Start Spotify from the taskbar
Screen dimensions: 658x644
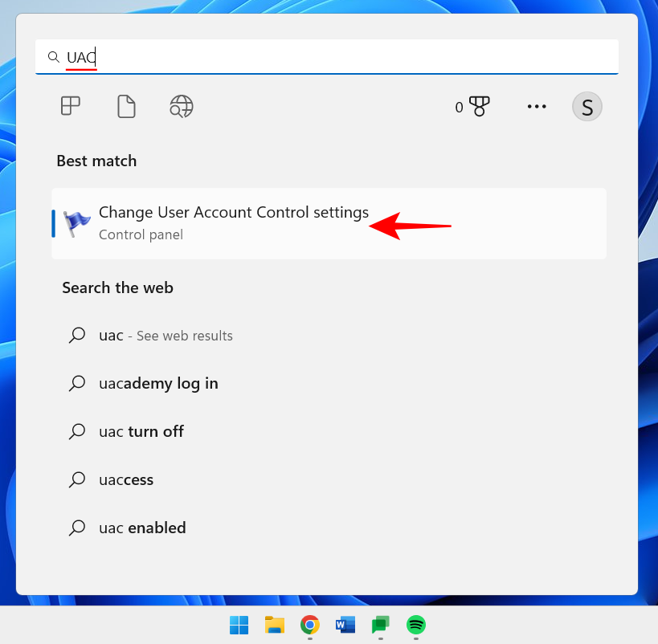click(x=415, y=625)
